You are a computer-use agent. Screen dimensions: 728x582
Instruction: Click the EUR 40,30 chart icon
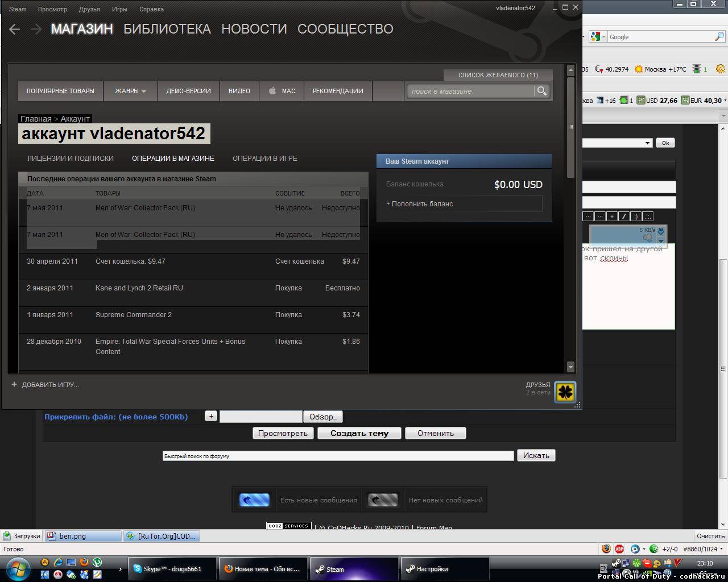(685, 101)
